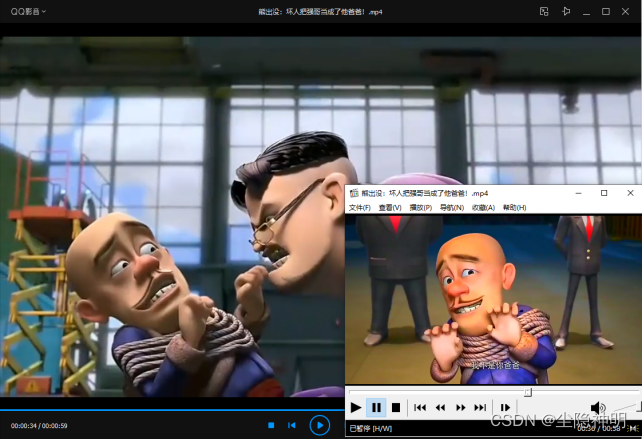Screen dimensions: 642x439
Task: Click the small player's title bar app icon
Action: coord(354,193)
